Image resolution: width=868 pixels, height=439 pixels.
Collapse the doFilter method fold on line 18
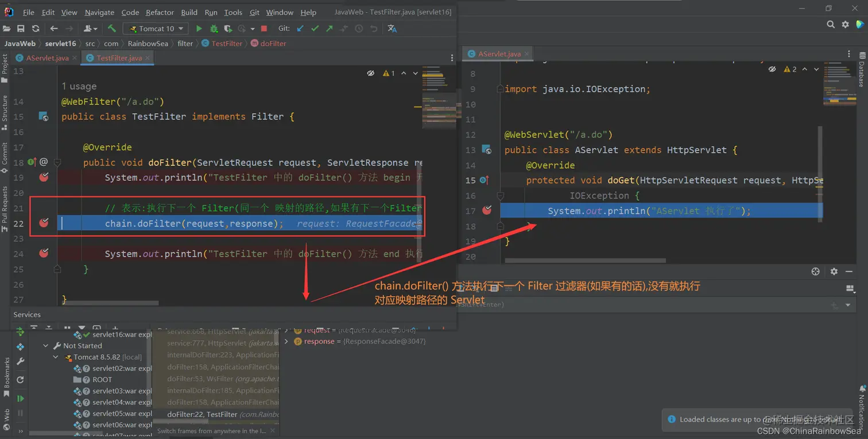57,162
